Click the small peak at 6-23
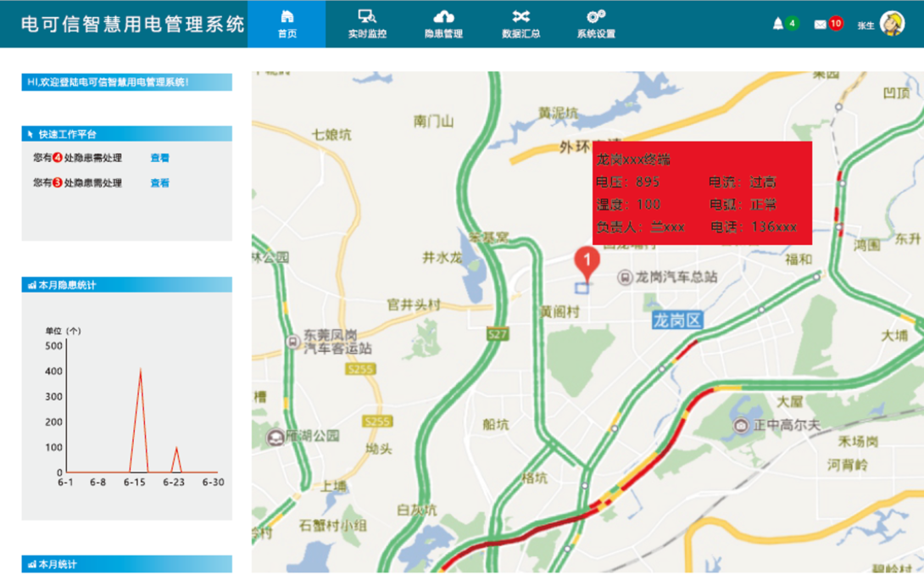924x575 pixels. (x=175, y=448)
